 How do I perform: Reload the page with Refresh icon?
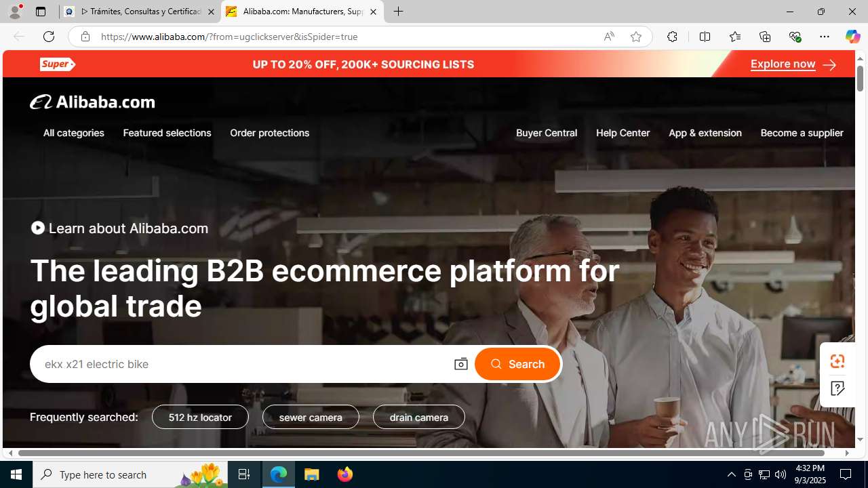(49, 37)
